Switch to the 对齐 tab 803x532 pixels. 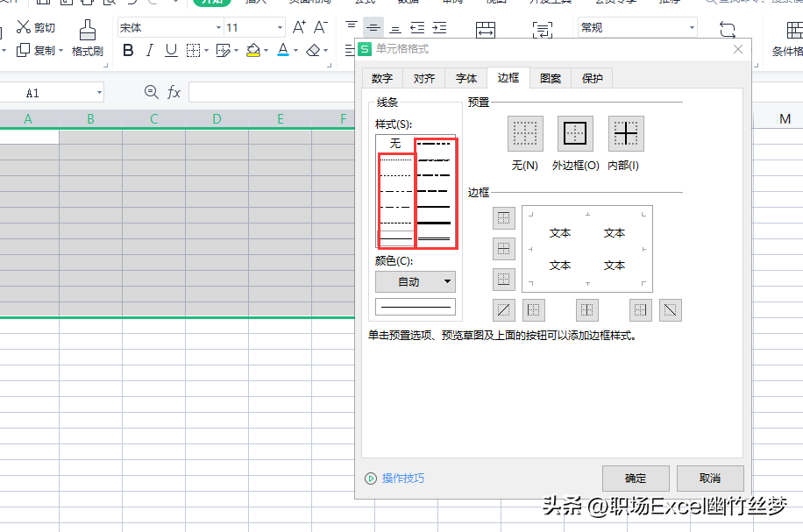424,78
